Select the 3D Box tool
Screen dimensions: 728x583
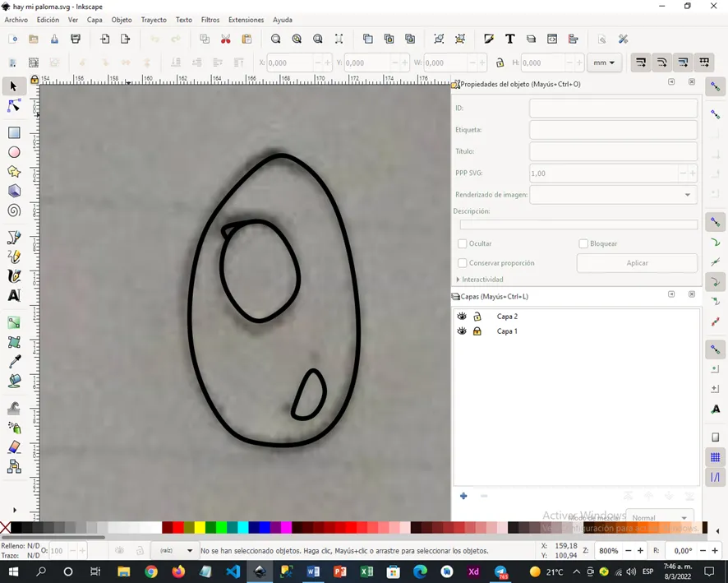(x=14, y=192)
